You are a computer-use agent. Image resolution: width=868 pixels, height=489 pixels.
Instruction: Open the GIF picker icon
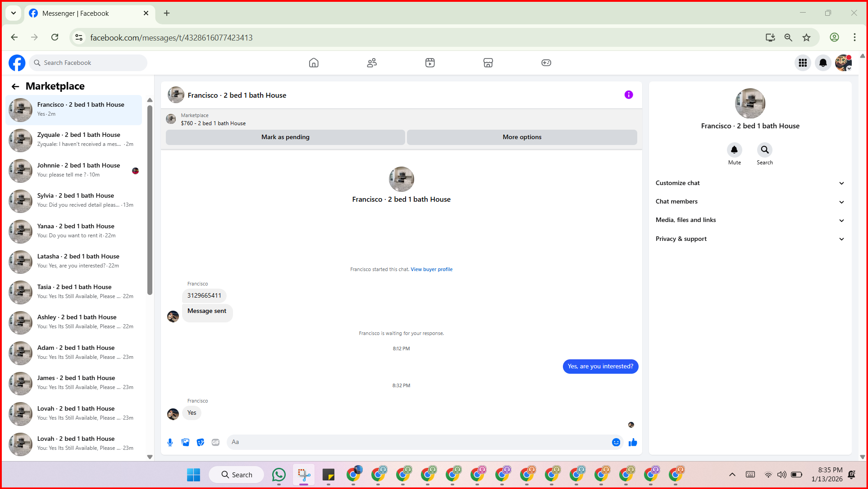(x=216, y=442)
